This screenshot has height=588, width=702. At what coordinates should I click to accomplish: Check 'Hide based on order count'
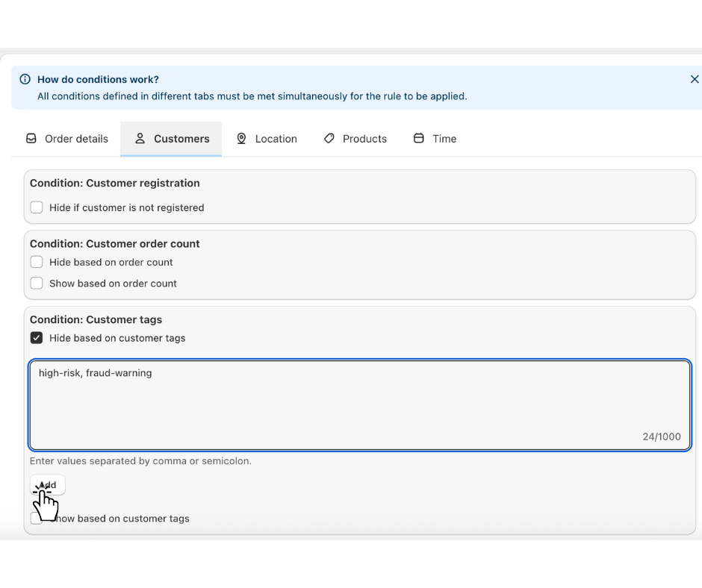pos(37,262)
